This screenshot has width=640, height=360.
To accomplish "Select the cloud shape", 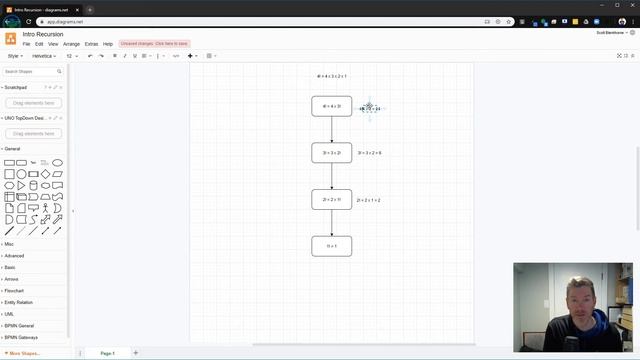I will tap(45, 186).
